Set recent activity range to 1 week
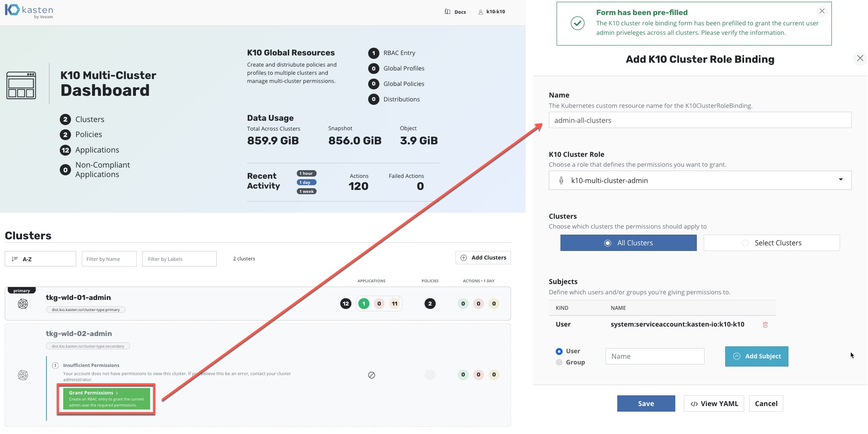The width and height of the screenshot is (868, 434). tap(307, 192)
